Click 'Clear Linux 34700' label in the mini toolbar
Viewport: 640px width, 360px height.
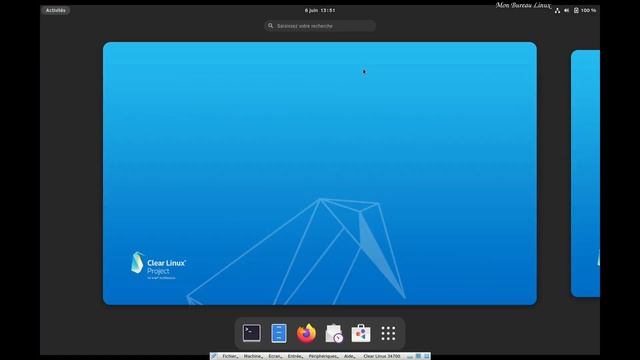pyautogui.click(x=382, y=356)
